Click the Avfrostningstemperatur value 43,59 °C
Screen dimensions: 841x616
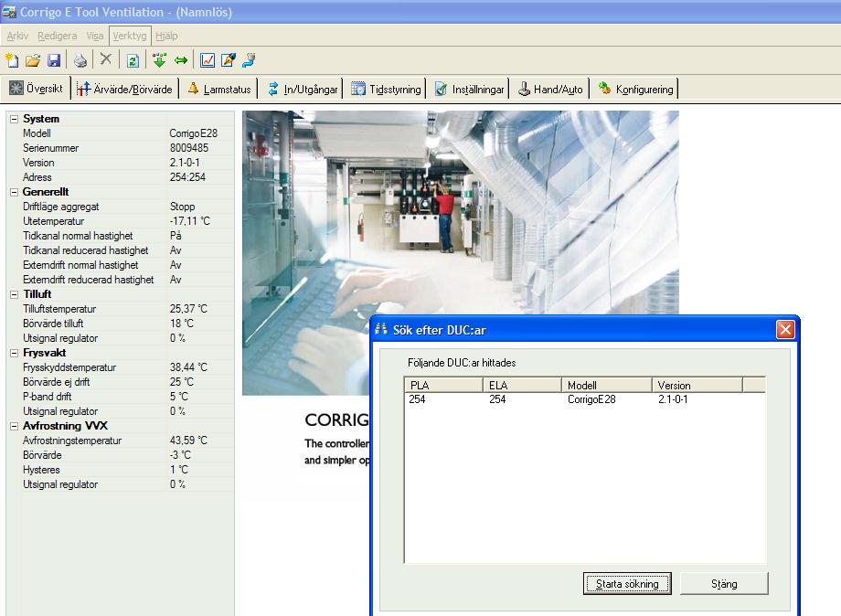tap(188, 441)
